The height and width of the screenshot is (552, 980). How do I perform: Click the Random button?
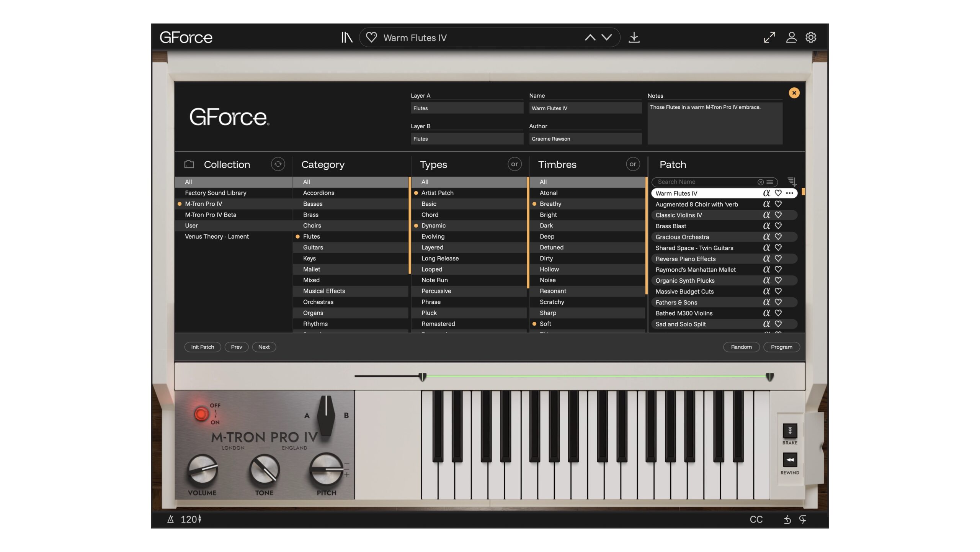[741, 347]
